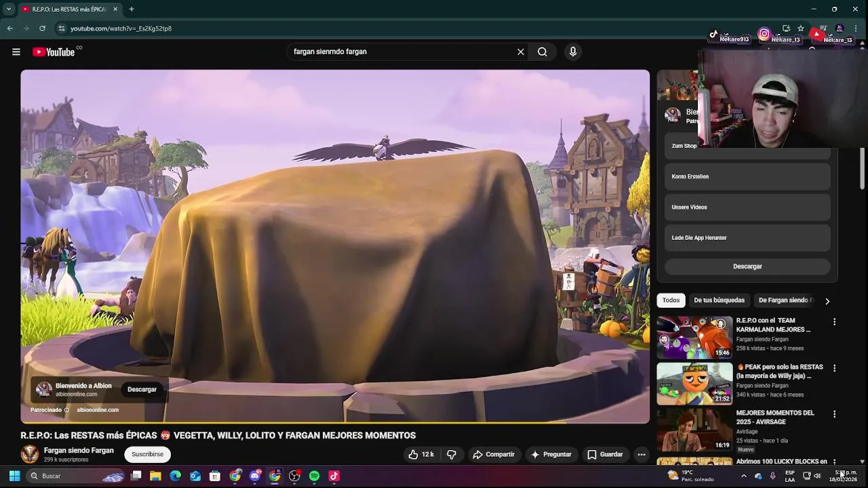View site information icon in address bar
Image resolution: width=868 pixels, height=488 pixels.
pos(61,28)
